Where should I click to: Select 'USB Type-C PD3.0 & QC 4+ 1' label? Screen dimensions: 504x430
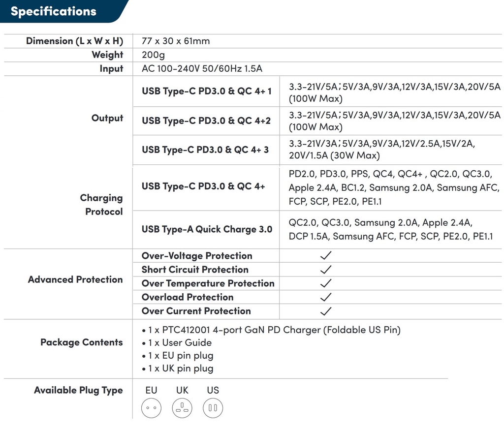(x=207, y=92)
